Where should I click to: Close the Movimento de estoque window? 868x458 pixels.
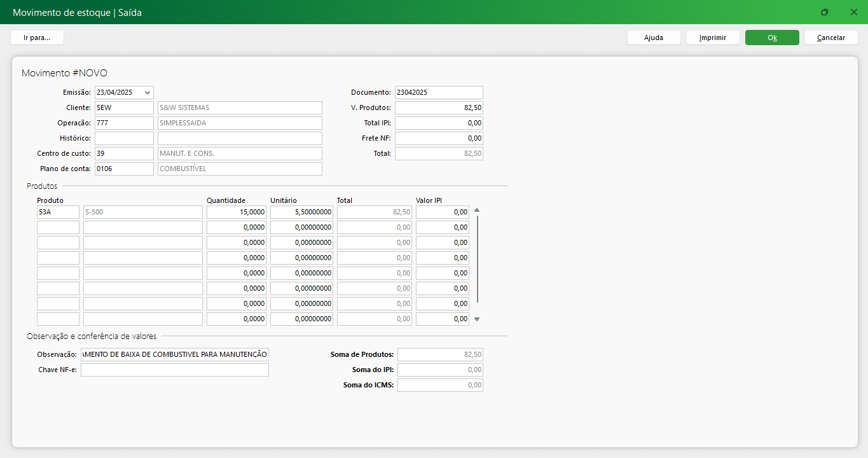[x=853, y=12]
